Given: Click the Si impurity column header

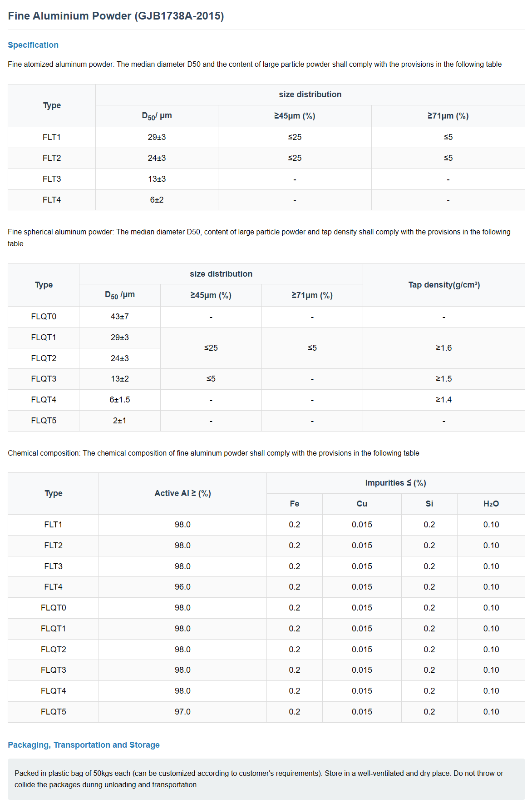Looking at the screenshot, I should 429,504.
